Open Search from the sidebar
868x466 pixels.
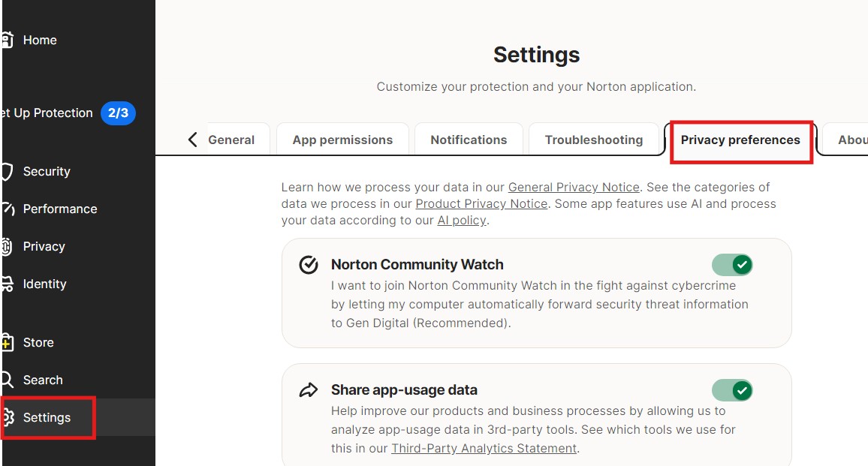[x=43, y=380]
